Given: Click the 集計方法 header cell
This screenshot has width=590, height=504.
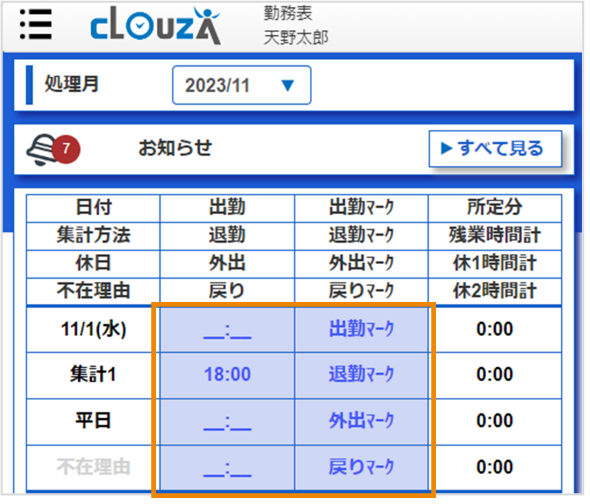Looking at the screenshot, I should [93, 236].
